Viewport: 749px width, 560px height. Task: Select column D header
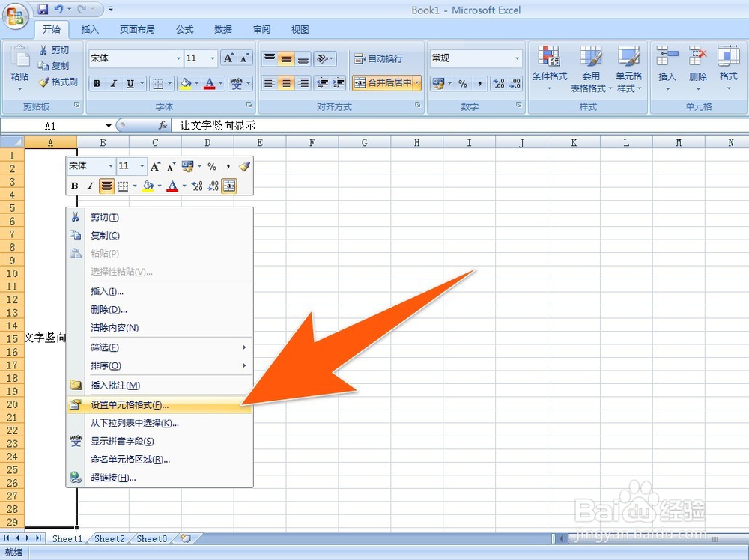click(x=207, y=142)
